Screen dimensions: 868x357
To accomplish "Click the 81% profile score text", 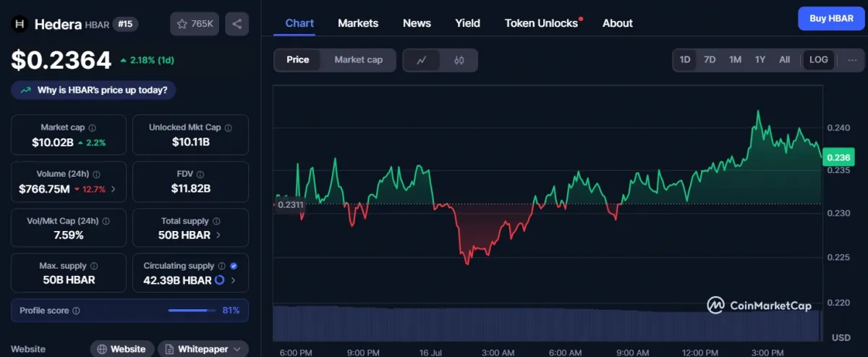I will tap(231, 311).
